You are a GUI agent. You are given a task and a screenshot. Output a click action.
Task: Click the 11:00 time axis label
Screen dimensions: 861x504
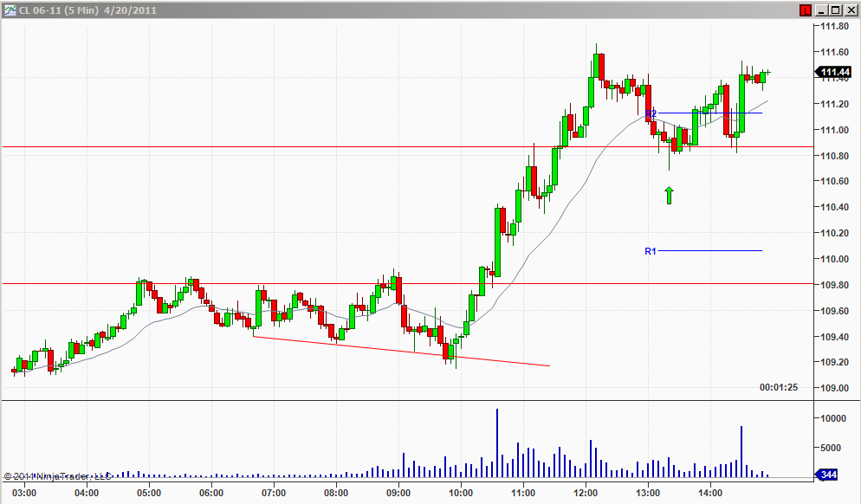(523, 493)
